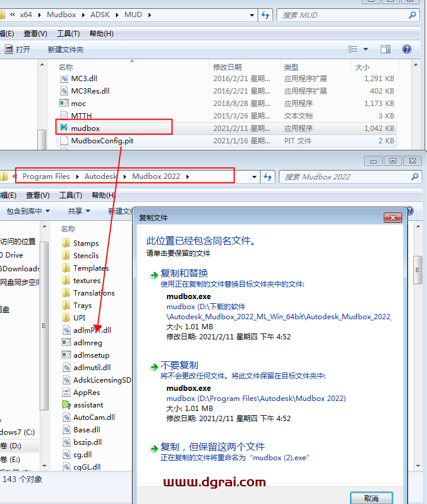Image resolution: width=427 pixels, height=504 pixels.
Task: Open the Templates folder
Action: [91, 268]
